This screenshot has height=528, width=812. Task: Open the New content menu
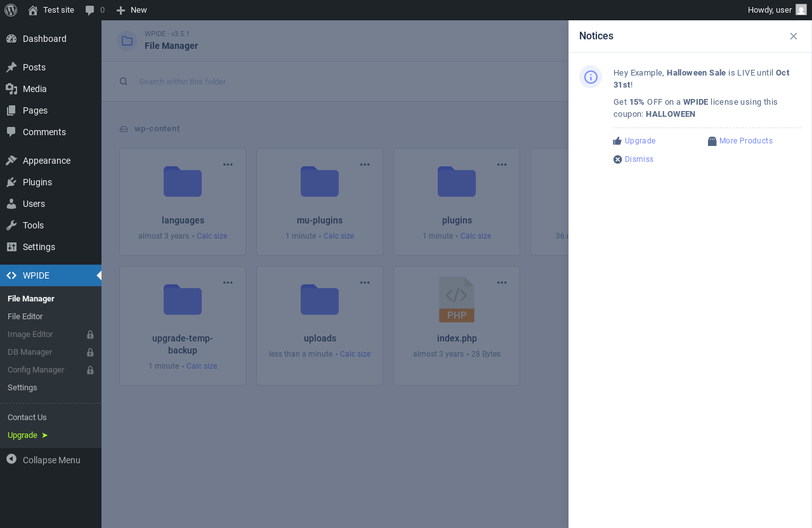pos(131,10)
